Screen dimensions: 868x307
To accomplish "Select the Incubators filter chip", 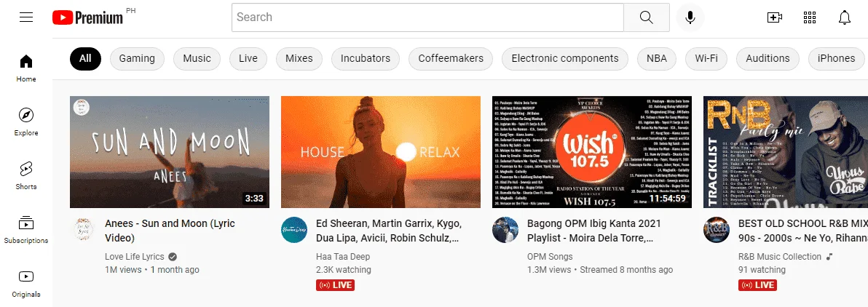I will pyautogui.click(x=366, y=59).
